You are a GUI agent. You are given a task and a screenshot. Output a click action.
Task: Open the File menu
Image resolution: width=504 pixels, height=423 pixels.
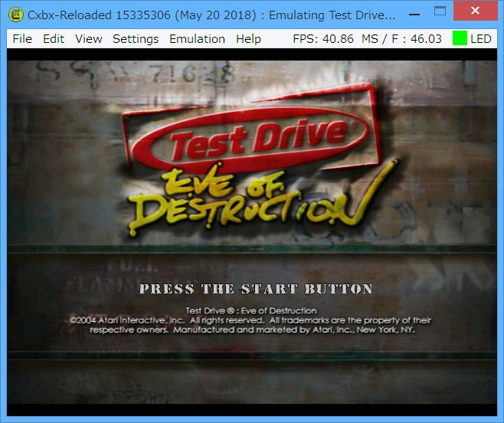22,39
